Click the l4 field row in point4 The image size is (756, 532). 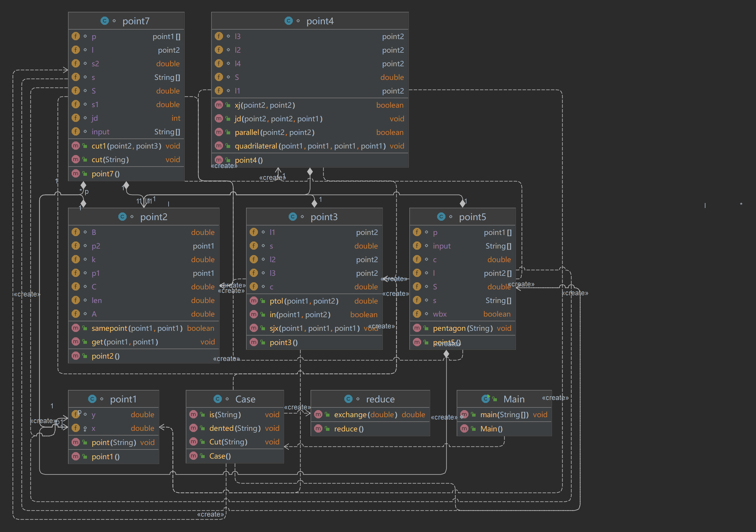(x=310, y=63)
